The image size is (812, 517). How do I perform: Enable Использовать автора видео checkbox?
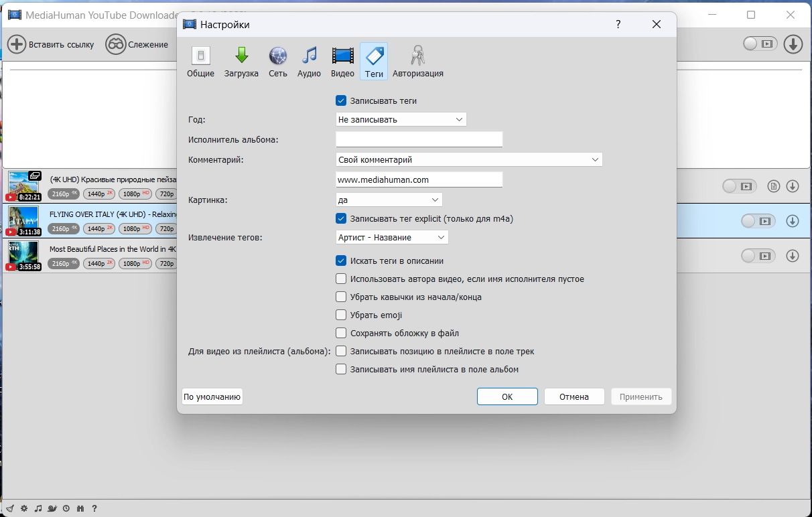341,279
